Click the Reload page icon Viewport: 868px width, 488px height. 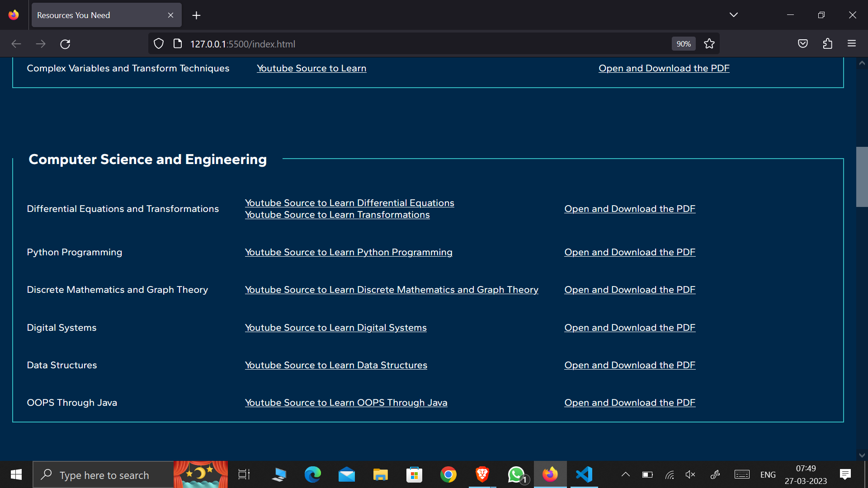tap(65, 44)
